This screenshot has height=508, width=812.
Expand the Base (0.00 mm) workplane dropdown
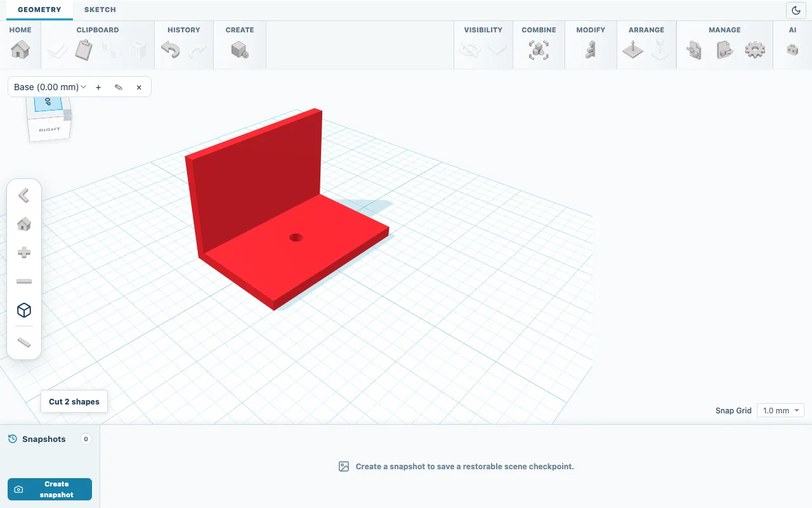[50, 87]
